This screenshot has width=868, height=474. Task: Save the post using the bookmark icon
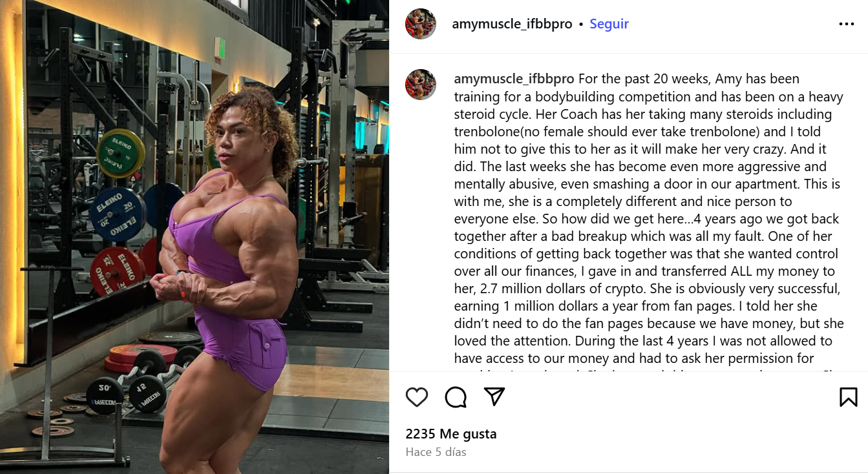coord(849,397)
